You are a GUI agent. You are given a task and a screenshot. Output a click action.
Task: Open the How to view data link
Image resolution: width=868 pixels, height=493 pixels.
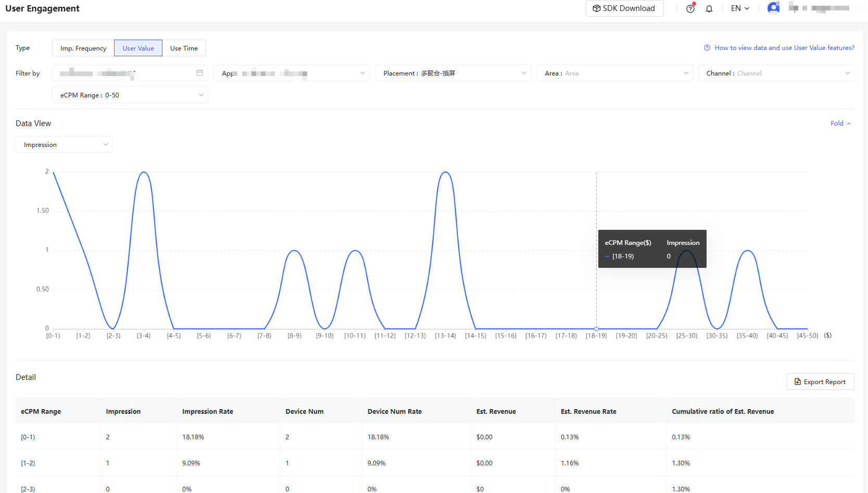pos(784,48)
